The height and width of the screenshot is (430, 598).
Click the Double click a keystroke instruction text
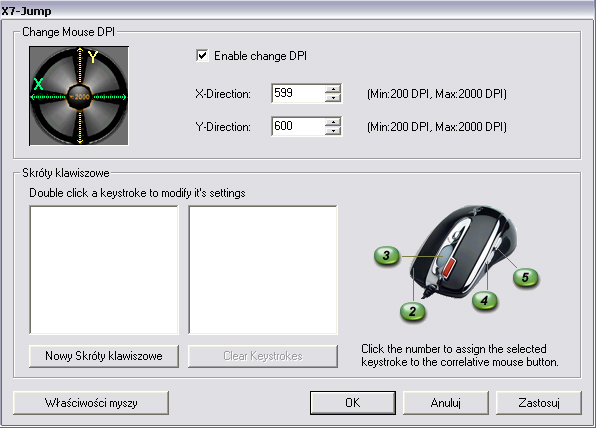pyautogui.click(x=137, y=193)
